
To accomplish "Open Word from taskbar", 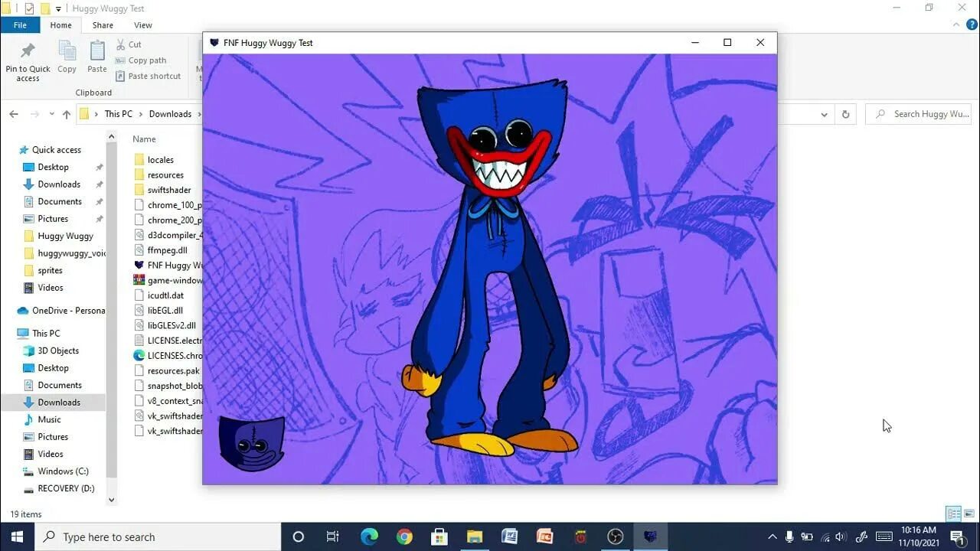I will point(510,536).
